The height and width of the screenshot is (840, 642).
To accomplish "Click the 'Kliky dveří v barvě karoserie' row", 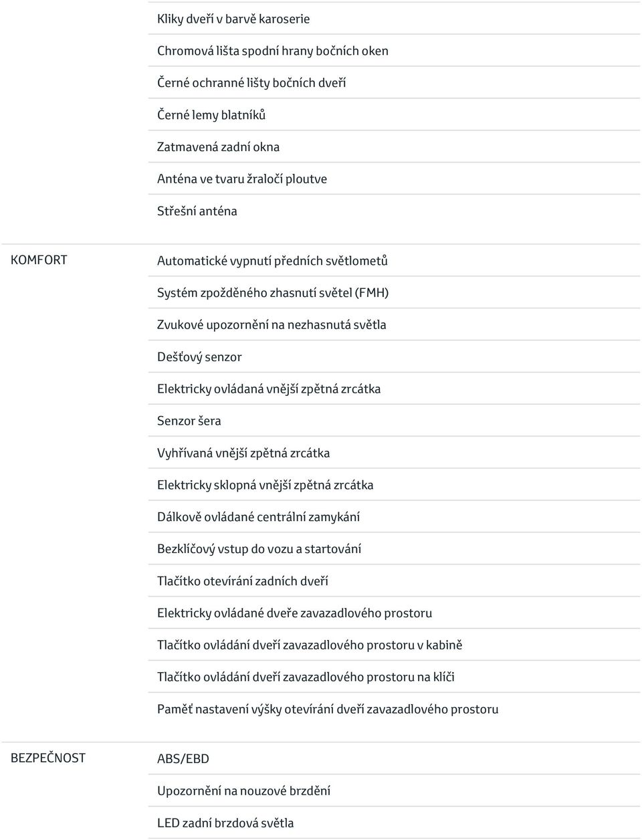I will point(394,19).
